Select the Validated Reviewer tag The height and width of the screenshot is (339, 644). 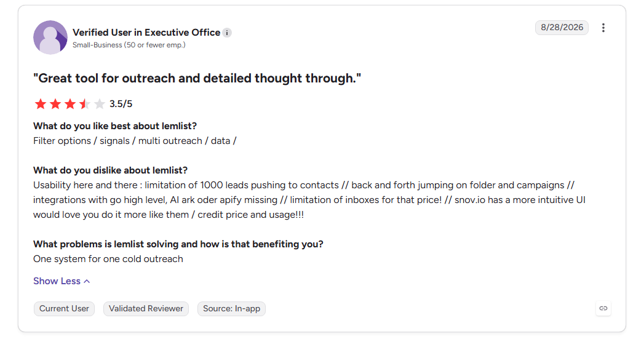146,309
